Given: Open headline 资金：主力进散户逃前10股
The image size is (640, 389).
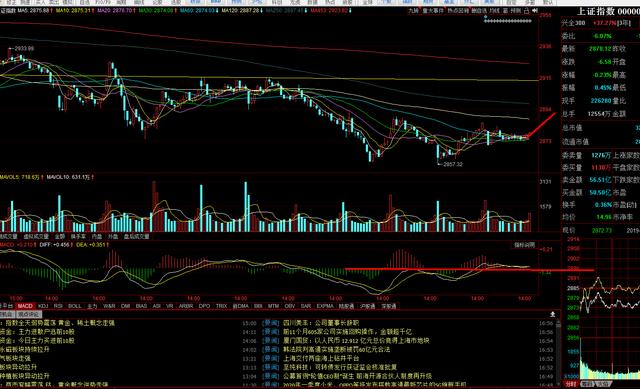Looking at the screenshot, I should coord(37,332).
